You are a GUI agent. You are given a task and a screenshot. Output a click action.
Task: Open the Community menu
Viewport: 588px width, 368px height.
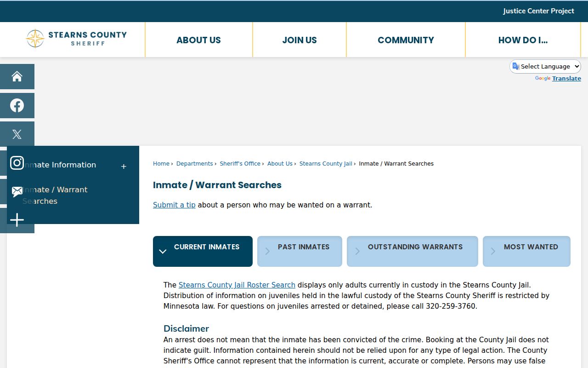click(406, 40)
